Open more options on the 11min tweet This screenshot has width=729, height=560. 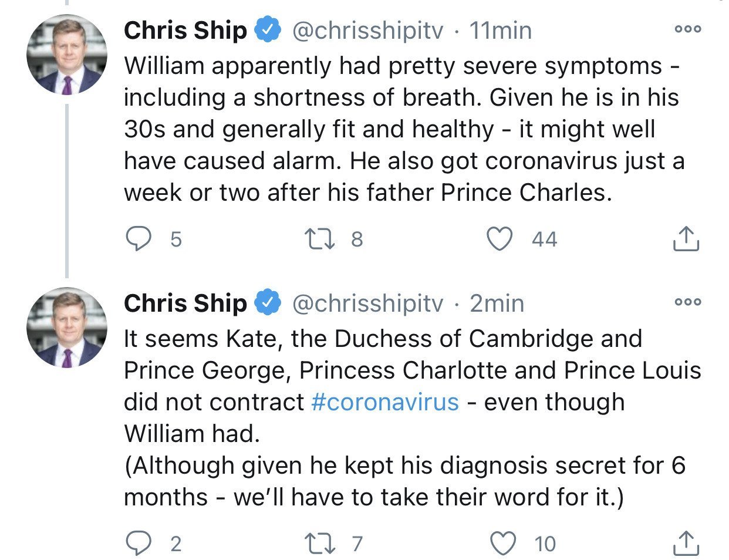point(688,29)
